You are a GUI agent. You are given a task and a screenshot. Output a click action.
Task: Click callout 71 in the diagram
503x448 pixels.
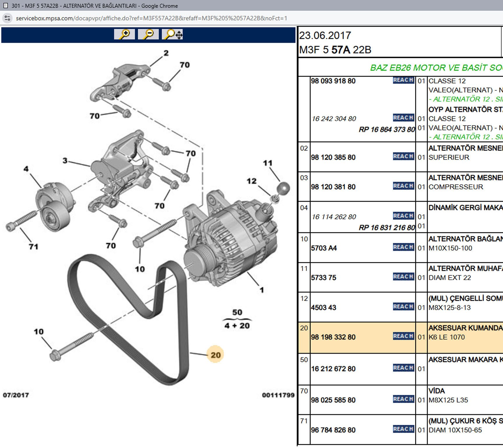tap(34, 247)
